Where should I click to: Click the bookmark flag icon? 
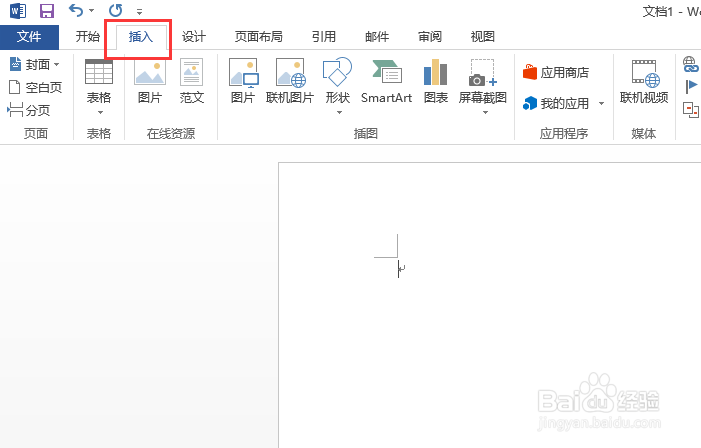(x=691, y=86)
